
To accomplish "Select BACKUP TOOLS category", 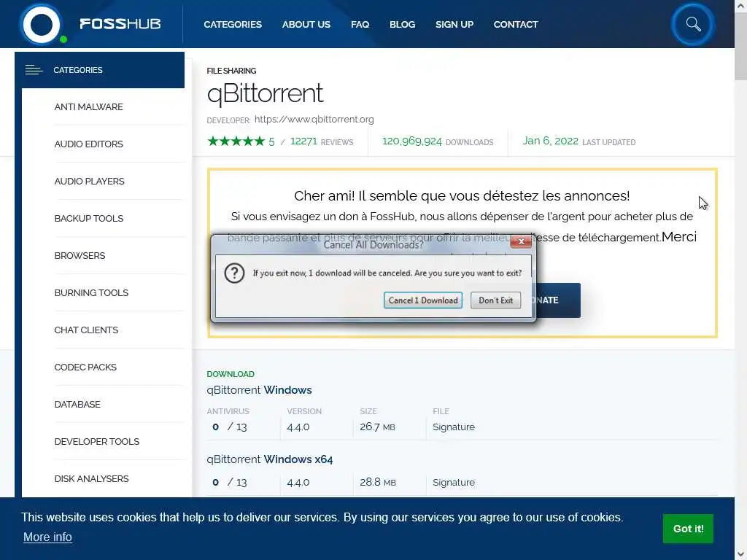I will pyautogui.click(x=88, y=218).
